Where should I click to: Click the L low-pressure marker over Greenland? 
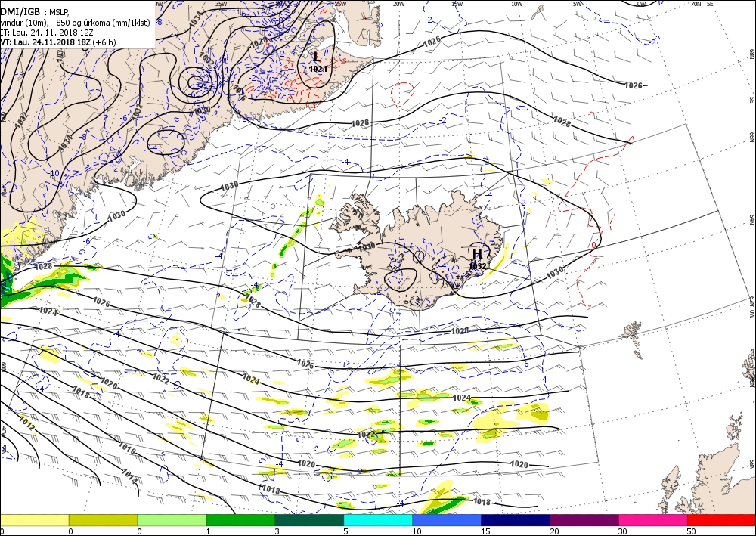316,57
